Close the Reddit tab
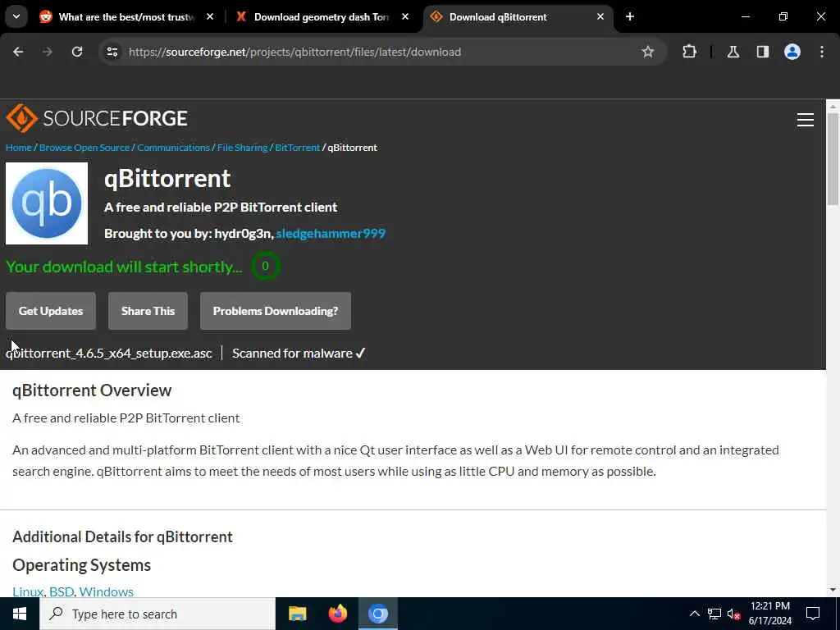 point(210,16)
